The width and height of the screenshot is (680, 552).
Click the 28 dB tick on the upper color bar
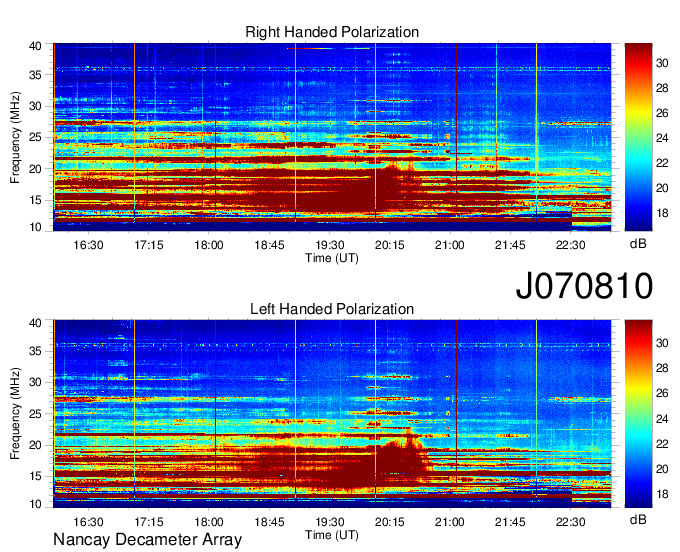click(x=662, y=88)
